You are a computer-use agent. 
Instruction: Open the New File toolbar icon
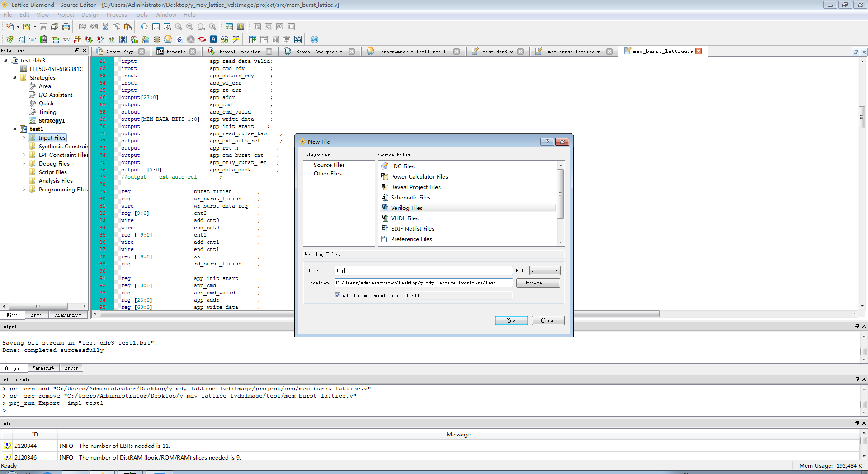point(10,27)
